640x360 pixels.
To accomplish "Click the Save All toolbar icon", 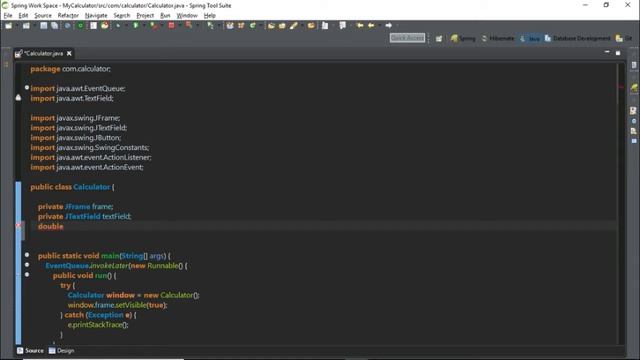I will click(x=54, y=26).
